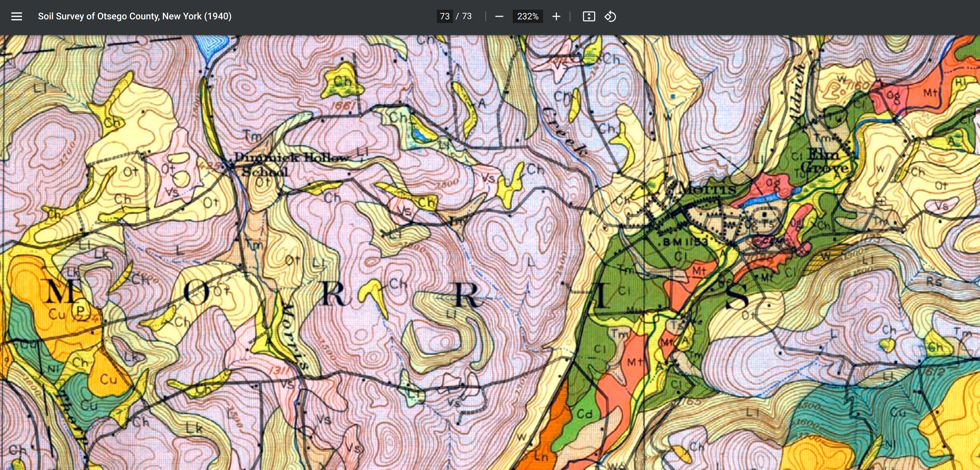
Task: Click the circled P symbol near Cu
Action: click(80, 310)
